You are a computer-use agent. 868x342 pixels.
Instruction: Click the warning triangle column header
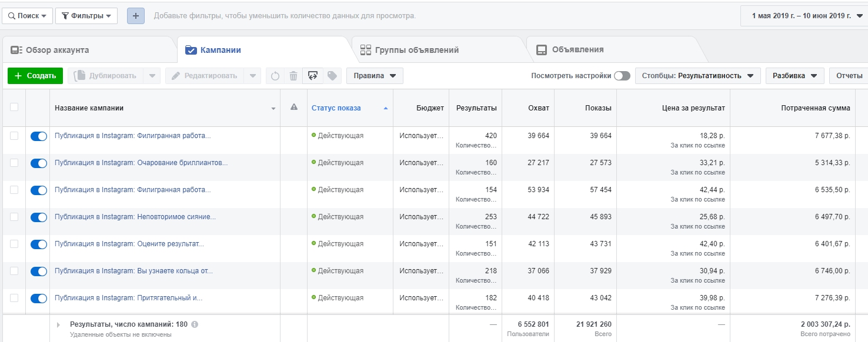click(x=294, y=108)
